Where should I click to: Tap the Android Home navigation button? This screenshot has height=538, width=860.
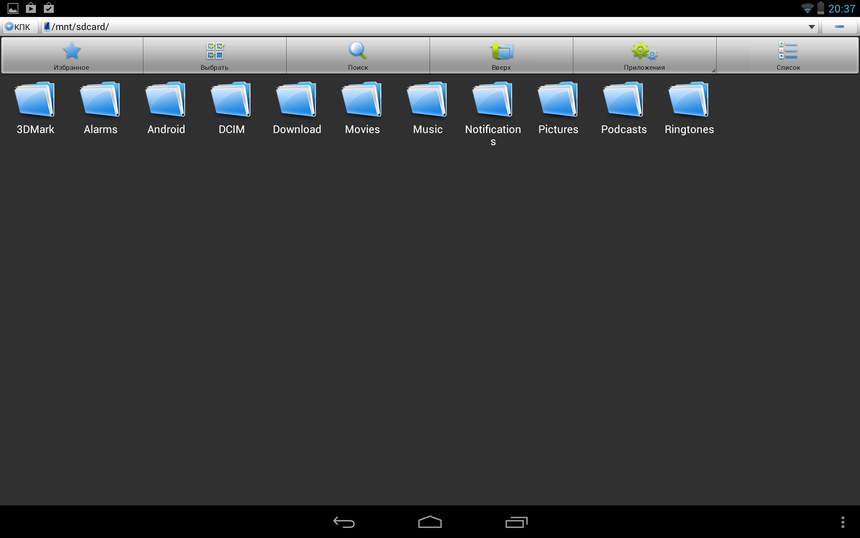(430, 522)
